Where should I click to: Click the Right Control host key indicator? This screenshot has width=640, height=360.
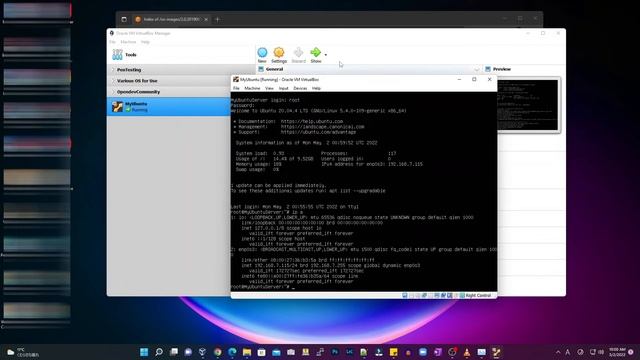click(x=478, y=295)
